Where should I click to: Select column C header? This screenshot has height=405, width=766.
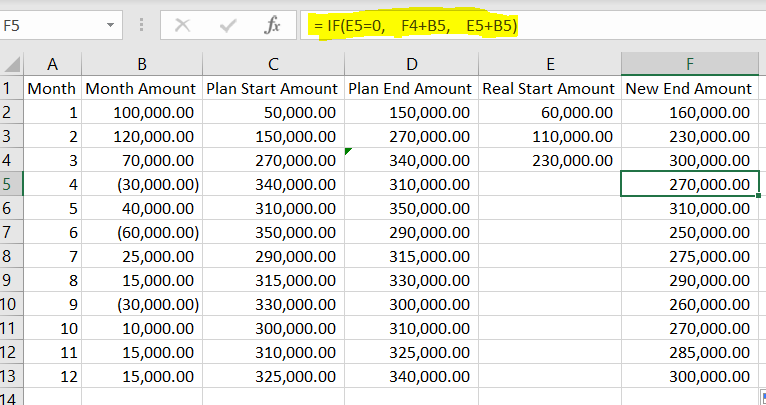[x=273, y=64]
